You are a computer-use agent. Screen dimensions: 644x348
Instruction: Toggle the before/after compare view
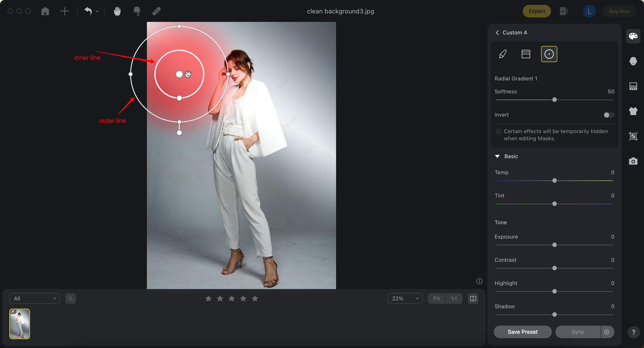pos(473,299)
